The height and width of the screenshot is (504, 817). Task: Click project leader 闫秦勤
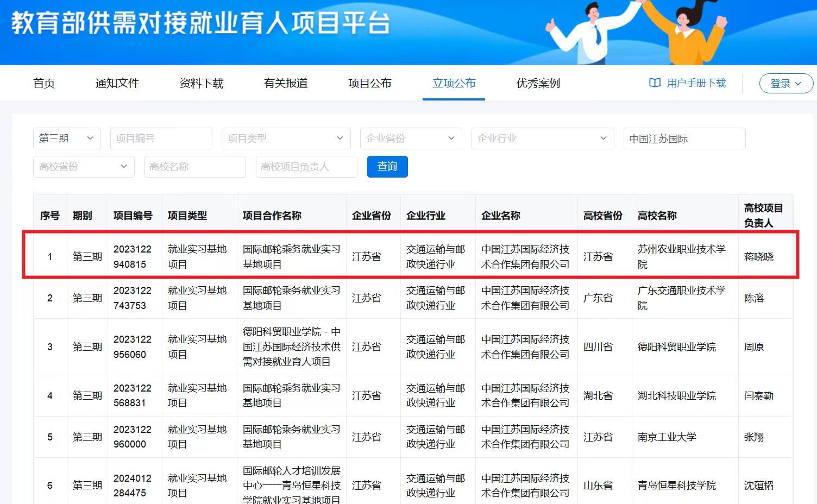tap(759, 396)
